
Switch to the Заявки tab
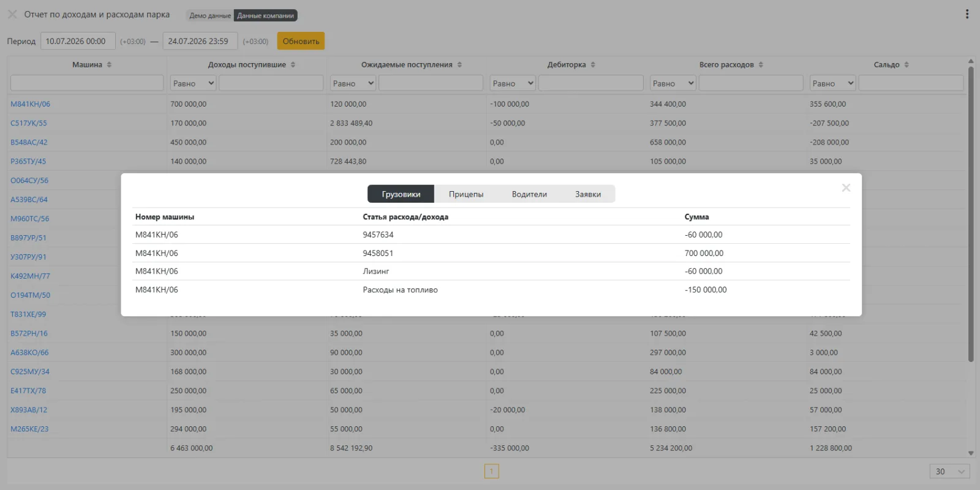588,194
